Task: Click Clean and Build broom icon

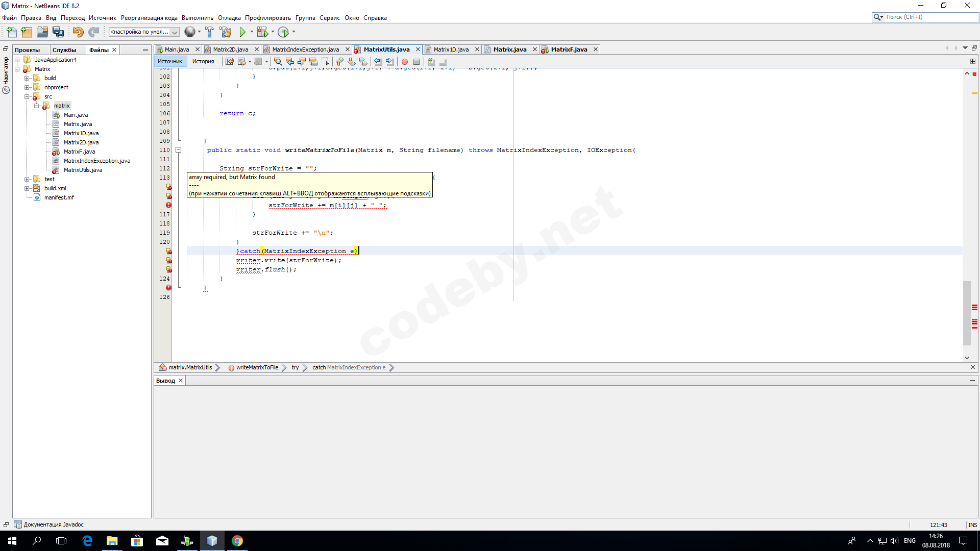Action: (225, 32)
